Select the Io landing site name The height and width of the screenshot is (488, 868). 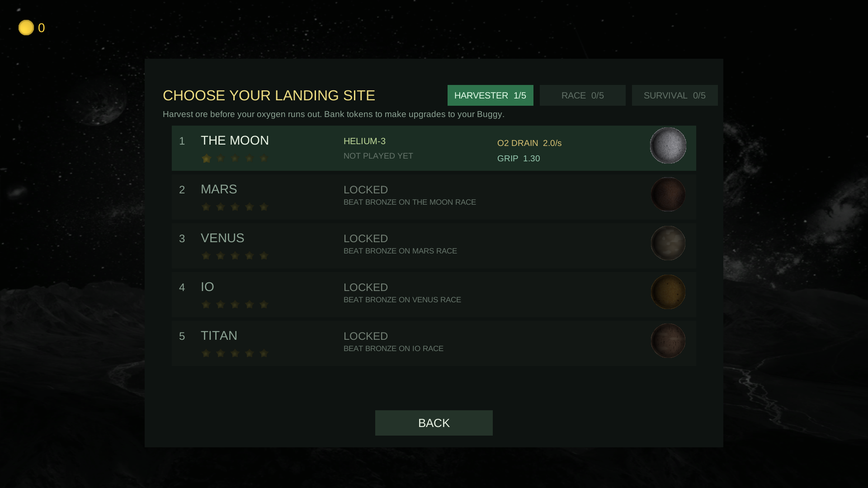pyautogui.click(x=208, y=287)
